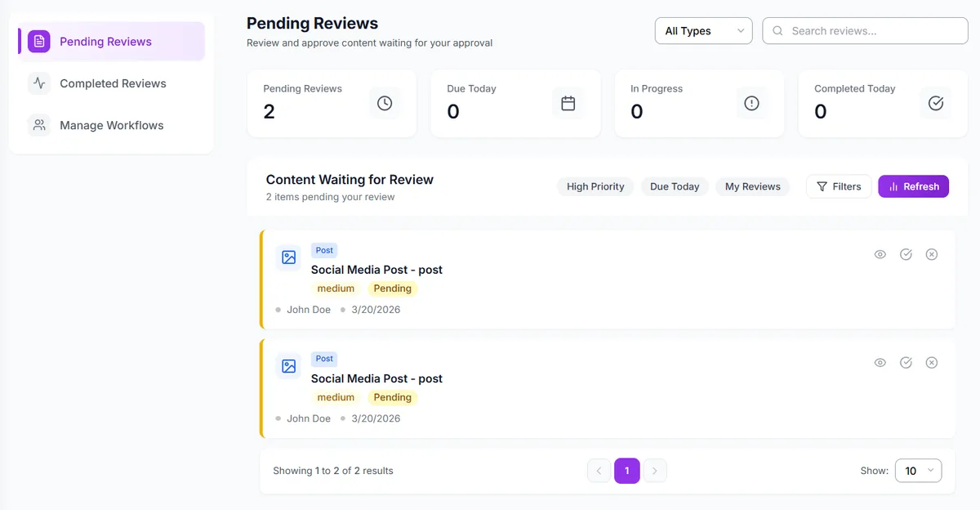Toggle the My Reviews filter
This screenshot has width=980, height=510.
pos(752,186)
